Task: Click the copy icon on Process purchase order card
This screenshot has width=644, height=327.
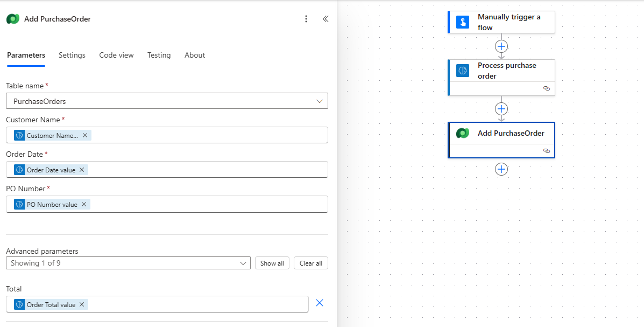Action: coord(547,88)
